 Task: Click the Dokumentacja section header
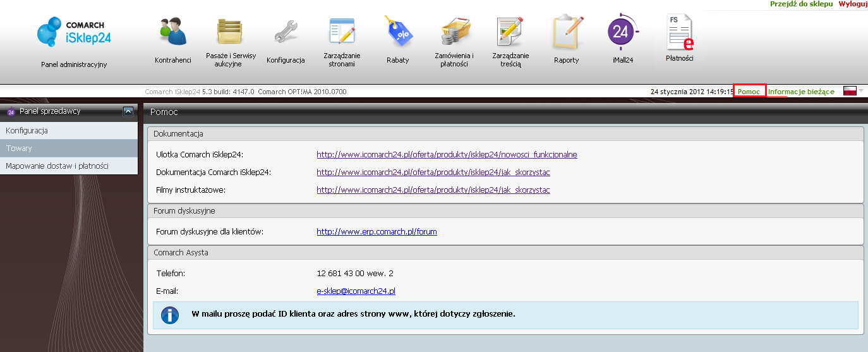pos(505,134)
